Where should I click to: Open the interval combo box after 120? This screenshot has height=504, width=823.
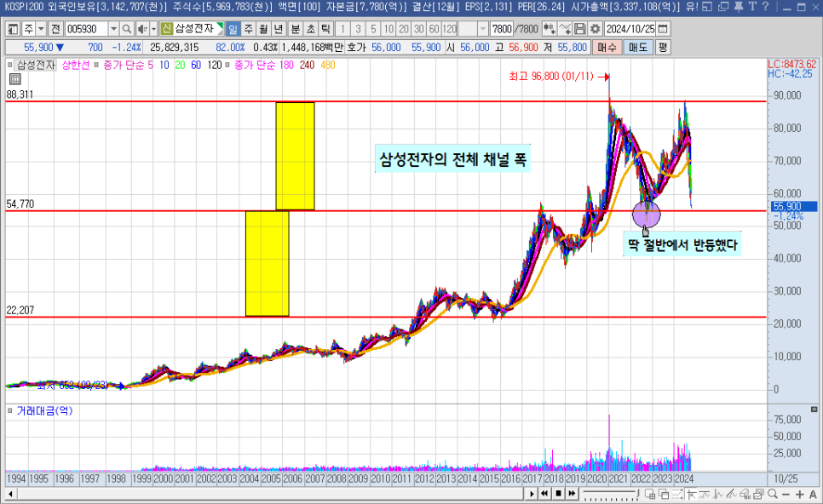[474, 29]
